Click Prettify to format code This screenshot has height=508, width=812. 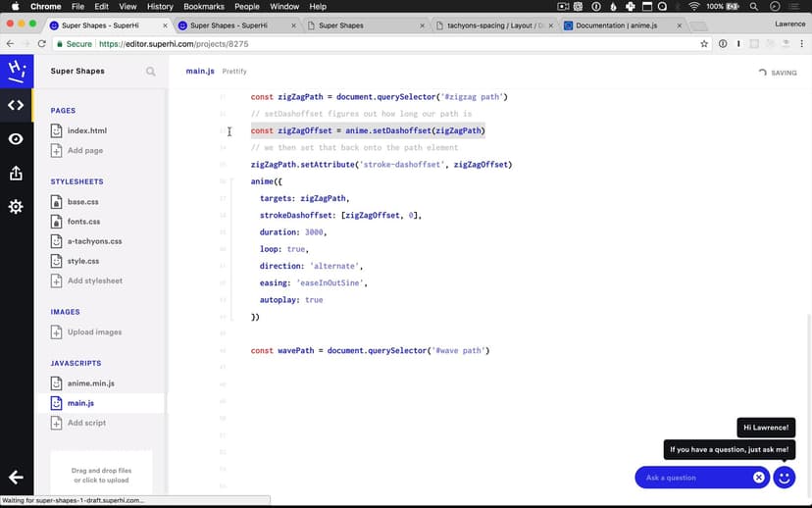pos(234,72)
